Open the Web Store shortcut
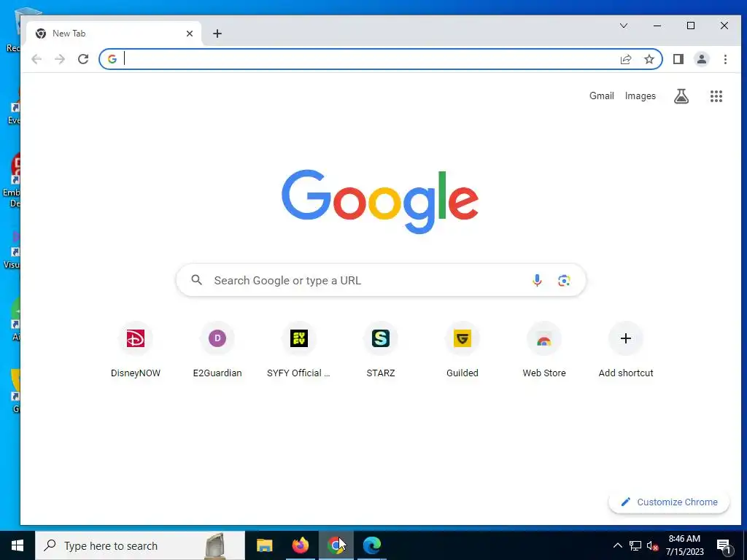The height and width of the screenshot is (560, 747). click(544, 349)
